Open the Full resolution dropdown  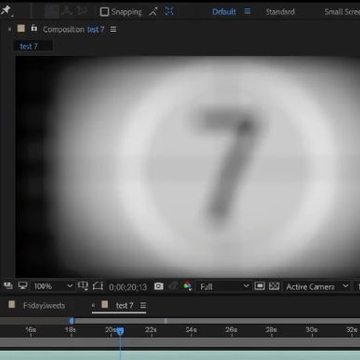coord(224,286)
